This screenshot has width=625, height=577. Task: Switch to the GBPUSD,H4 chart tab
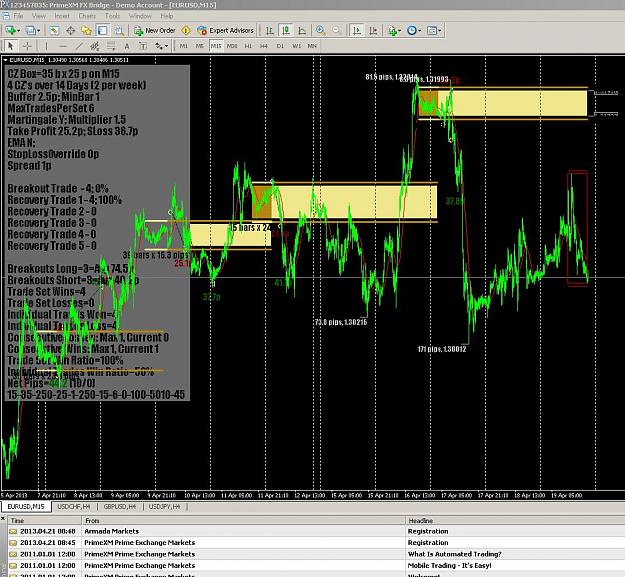click(x=120, y=506)
